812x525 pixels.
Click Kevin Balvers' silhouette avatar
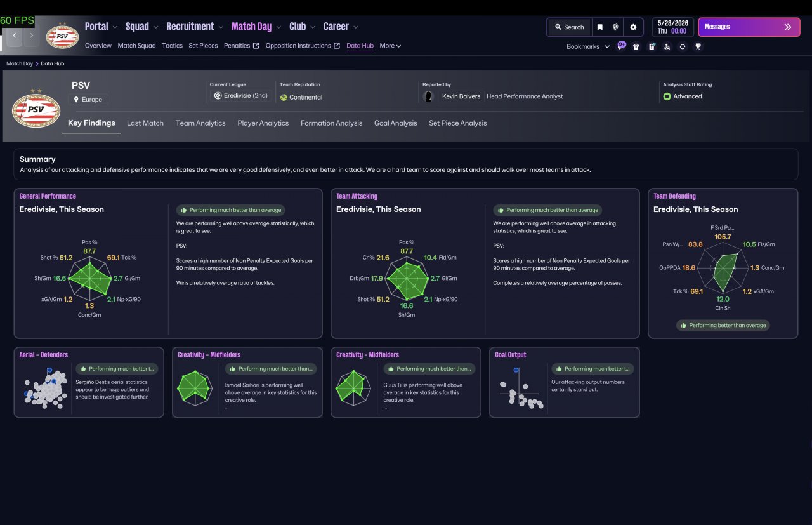click(x=429, y=96)
